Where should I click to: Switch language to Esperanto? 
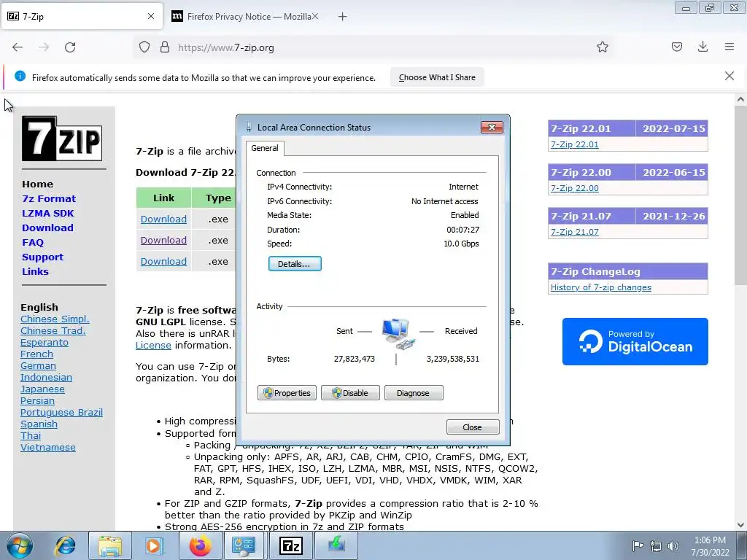click(x=44, y=343)
